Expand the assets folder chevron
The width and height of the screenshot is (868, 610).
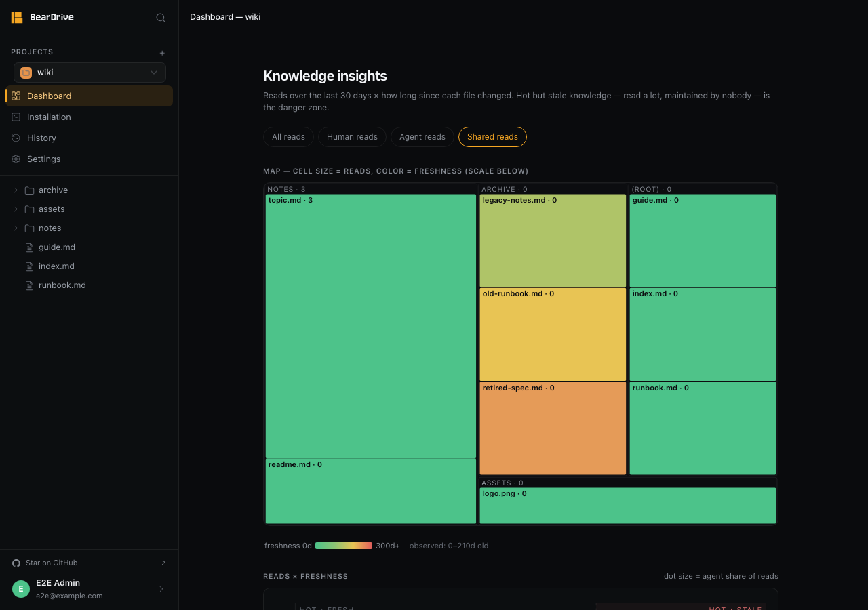[x=16, y=209]
